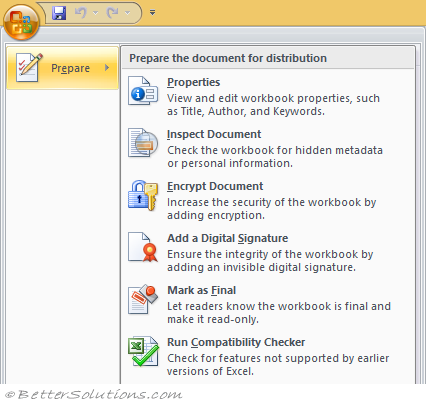Open the Undo history dropdown arrow
This screenshot has height=405, width=426.
pos(95,13)
